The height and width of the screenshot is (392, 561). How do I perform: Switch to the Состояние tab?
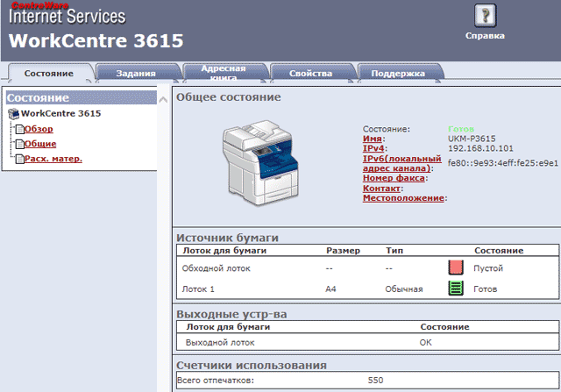[x=49, y=74]
